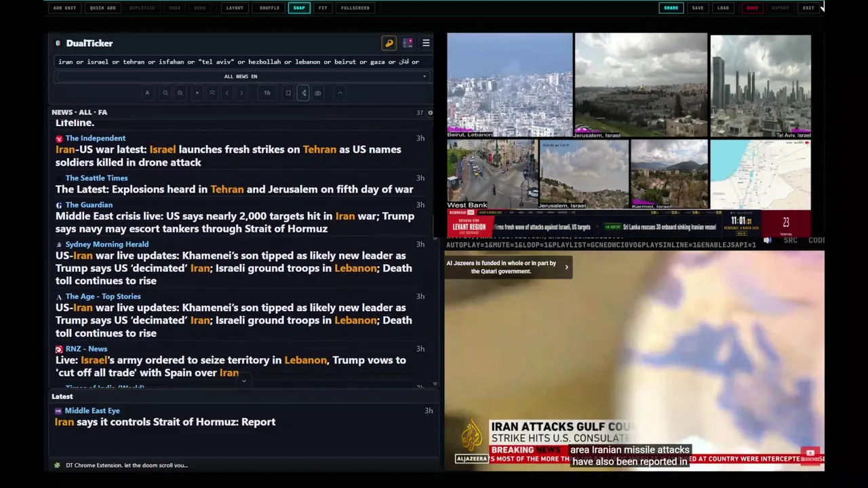Viewport: 868px width, 488px height.
Task: Select the 1h time range button
Action: pyautogui.click(x=267, y=93)
